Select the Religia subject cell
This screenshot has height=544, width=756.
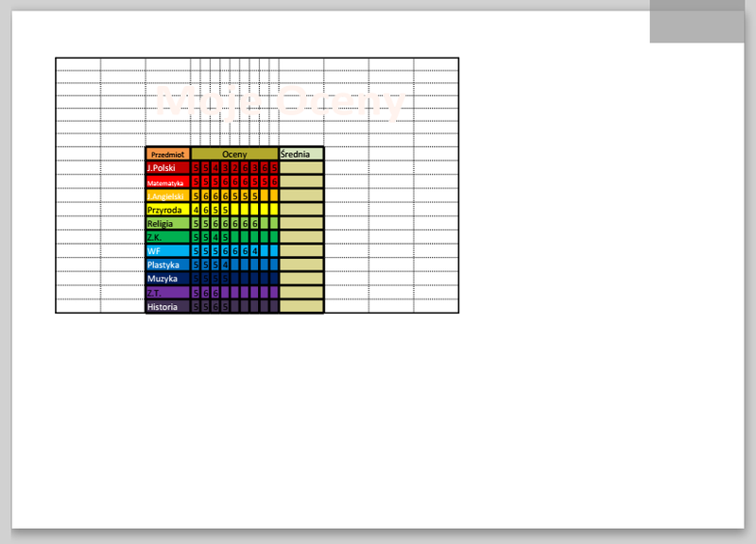tap(168, 223)
